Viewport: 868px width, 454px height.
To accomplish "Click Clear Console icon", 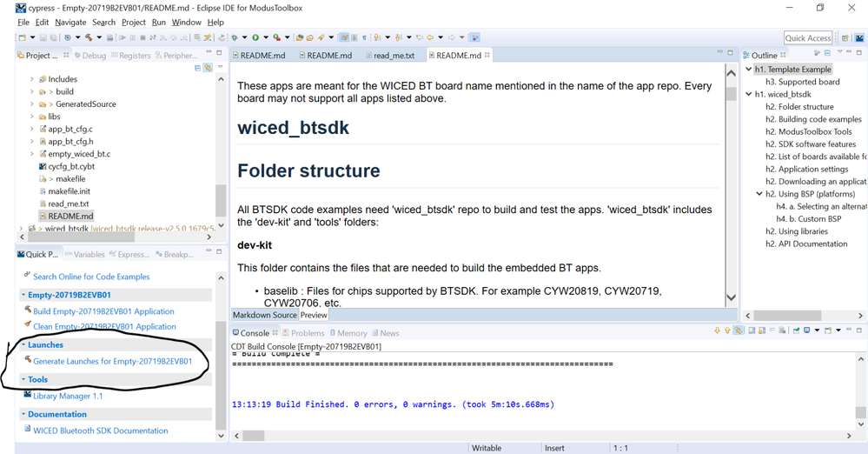I will (782, 330).
